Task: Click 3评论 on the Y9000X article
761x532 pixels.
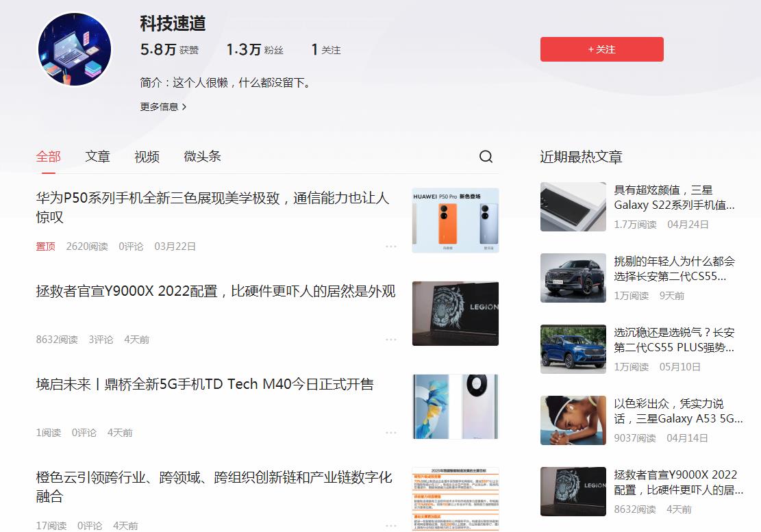Action: 101,340
